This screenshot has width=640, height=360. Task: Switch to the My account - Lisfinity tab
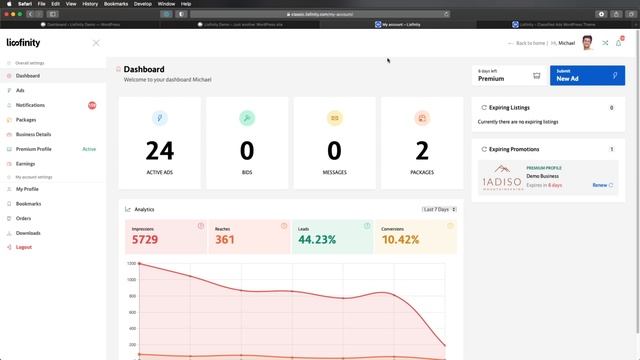(398, 24)
